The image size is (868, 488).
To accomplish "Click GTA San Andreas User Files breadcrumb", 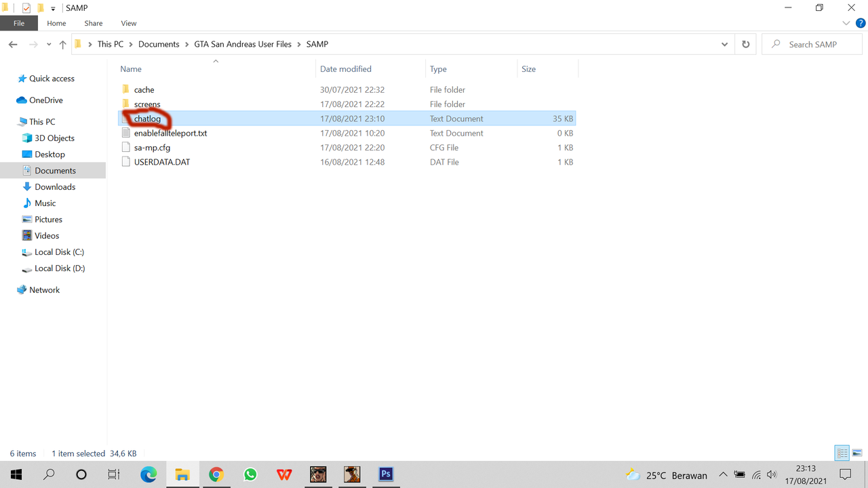I will [x=243, y=44].
